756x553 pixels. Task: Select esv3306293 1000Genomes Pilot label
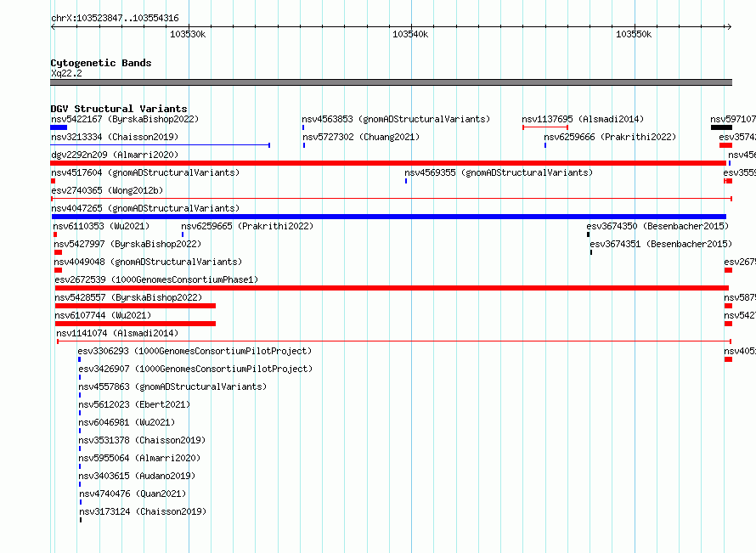195,351
